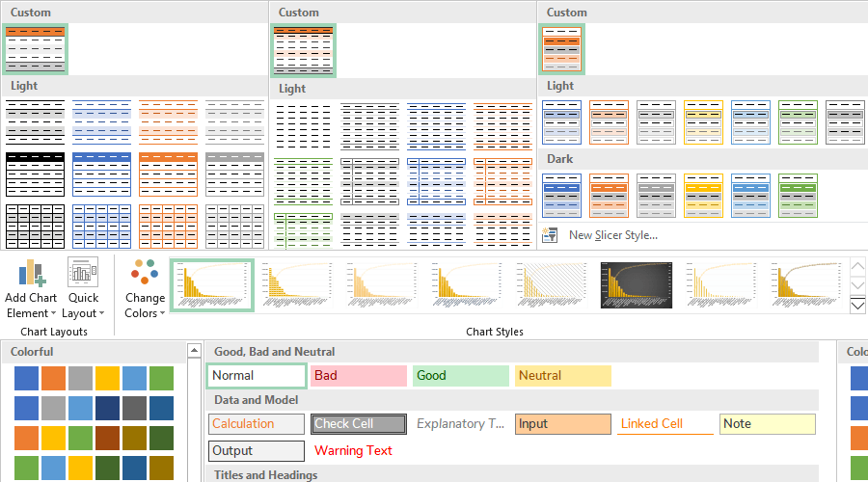The width and height of the screenshot is (868, 482).
Task: Pick the light gold slicer style
Action: point(704,122)
